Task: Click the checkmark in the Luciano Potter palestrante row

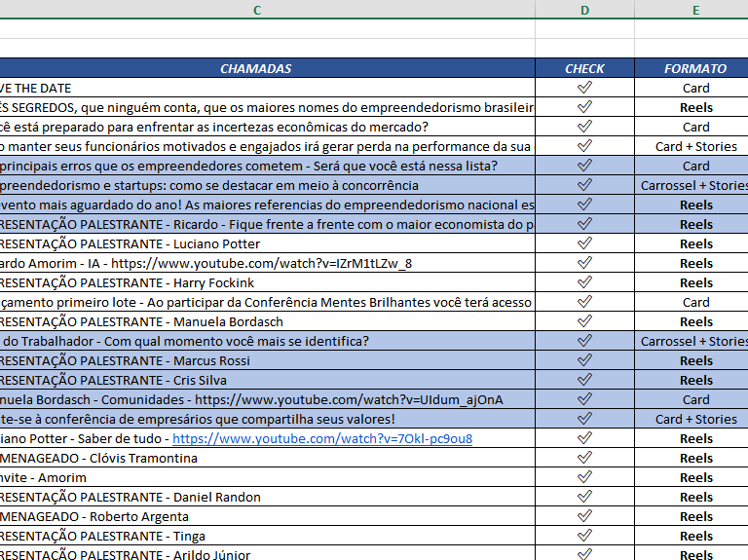Action: 584,243
